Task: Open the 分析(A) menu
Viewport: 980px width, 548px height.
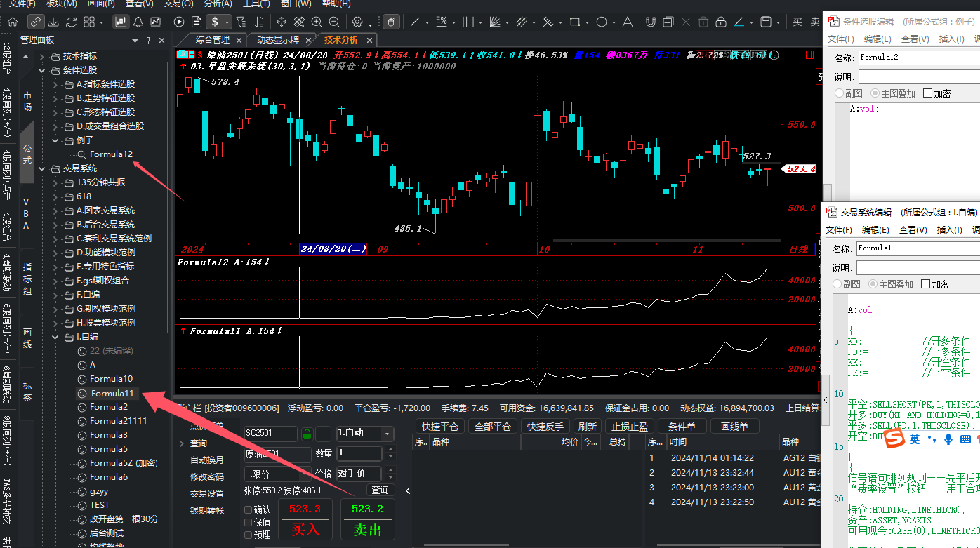Action: 218,4
